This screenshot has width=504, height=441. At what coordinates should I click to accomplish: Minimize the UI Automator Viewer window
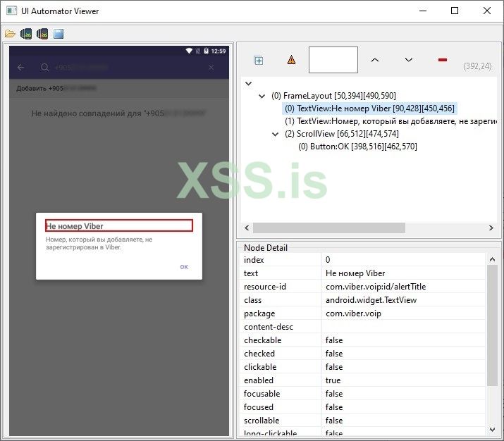(423, 11)
